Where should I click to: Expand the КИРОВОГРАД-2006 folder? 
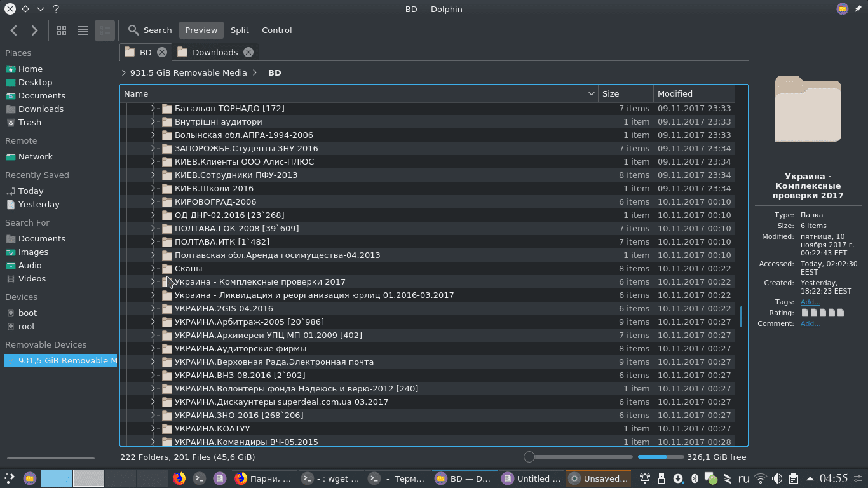coord(153,201)
